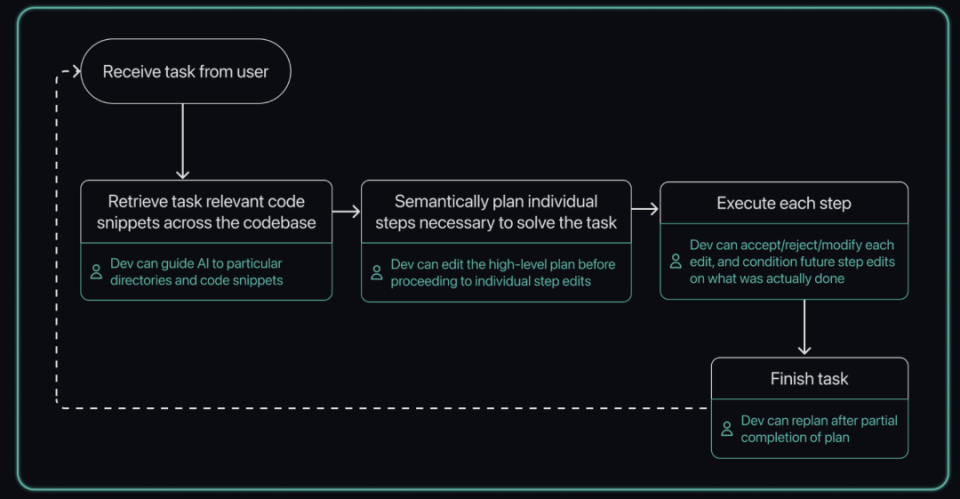Select the "Execute each step" heading
This screenshot has width=960, height=499.
[x=784, y=204]
